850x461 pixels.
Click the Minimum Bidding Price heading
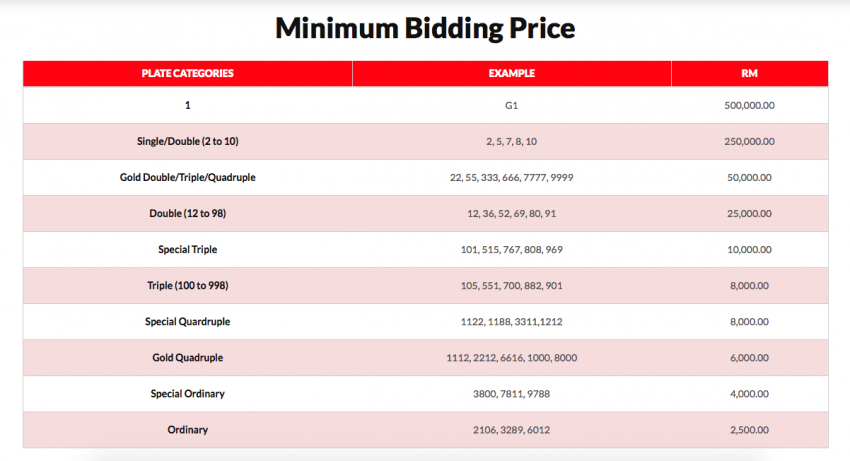tap(425, 28)
